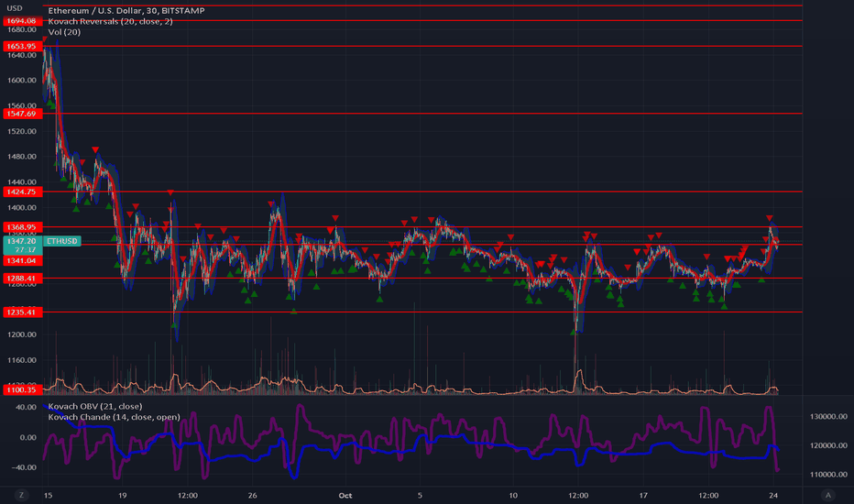
Task: Select the -40.00 Chande scale value
Action: pos(25,467)
